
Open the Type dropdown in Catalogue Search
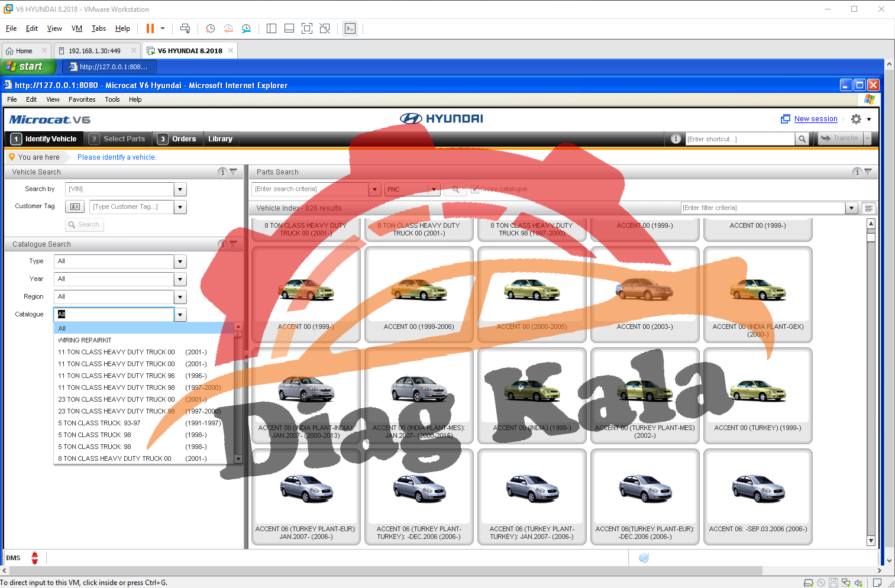pos(180,261)
